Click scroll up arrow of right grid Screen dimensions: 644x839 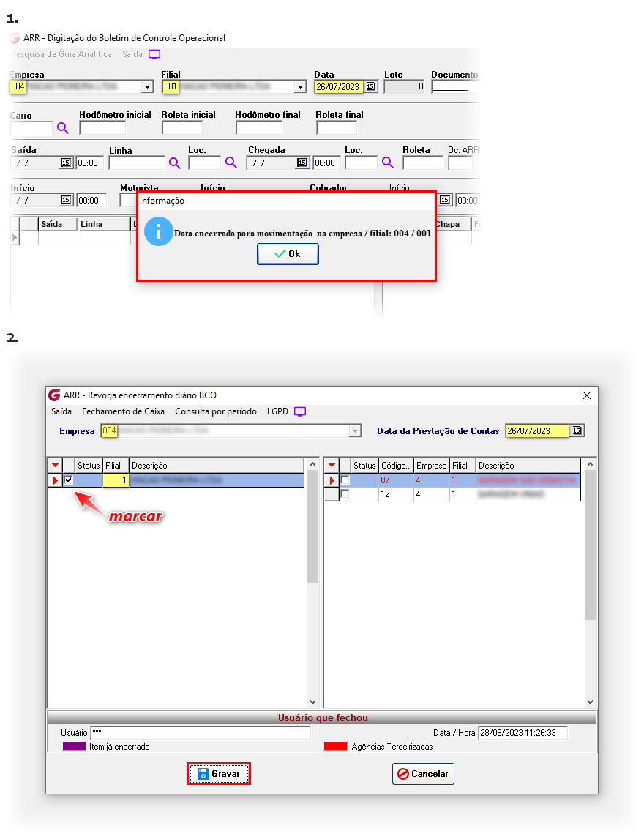(590, 464)
